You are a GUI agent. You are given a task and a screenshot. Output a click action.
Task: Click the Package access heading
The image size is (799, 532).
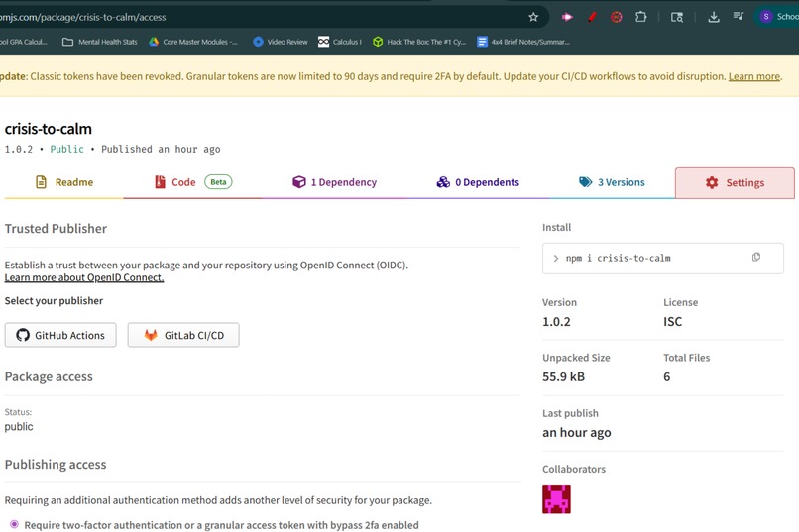(49, 376)
